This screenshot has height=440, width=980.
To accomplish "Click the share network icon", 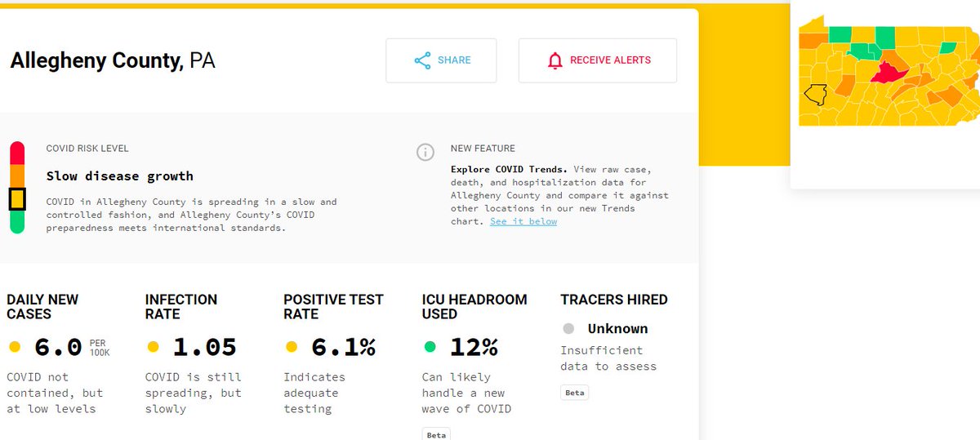I will [422, 60].
